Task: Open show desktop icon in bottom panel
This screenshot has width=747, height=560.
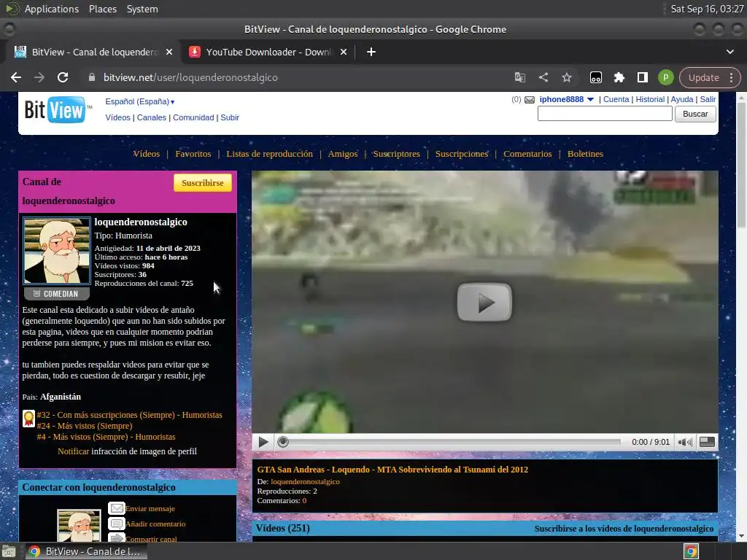Action: [x=9, y=551]
